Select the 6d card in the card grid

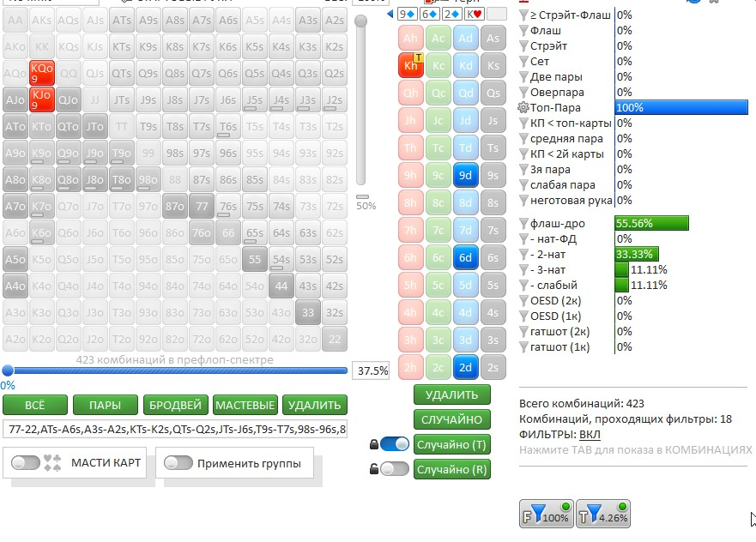tap(465, 257)
